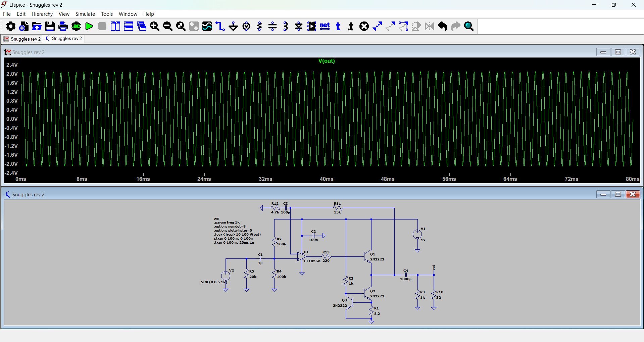Screen dimensions: 644x342
Task: Click the 0.0V vertical axis label
Action: (x=12, y=119)
